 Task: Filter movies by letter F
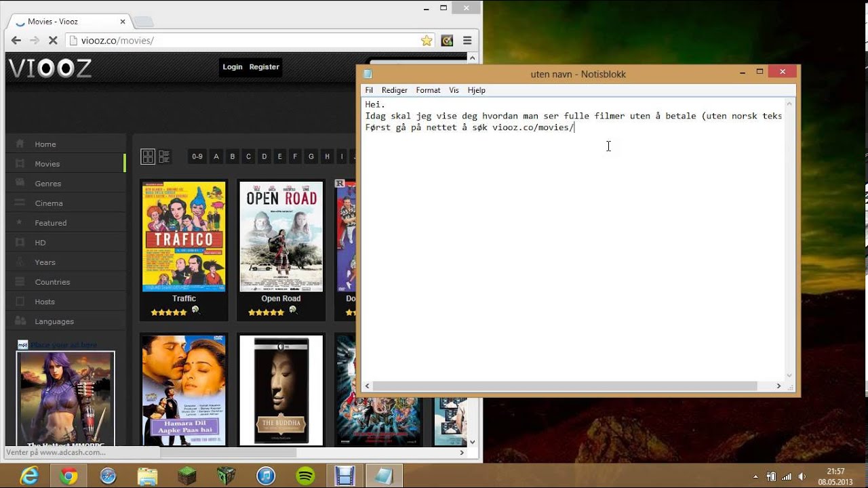(296, 157)
